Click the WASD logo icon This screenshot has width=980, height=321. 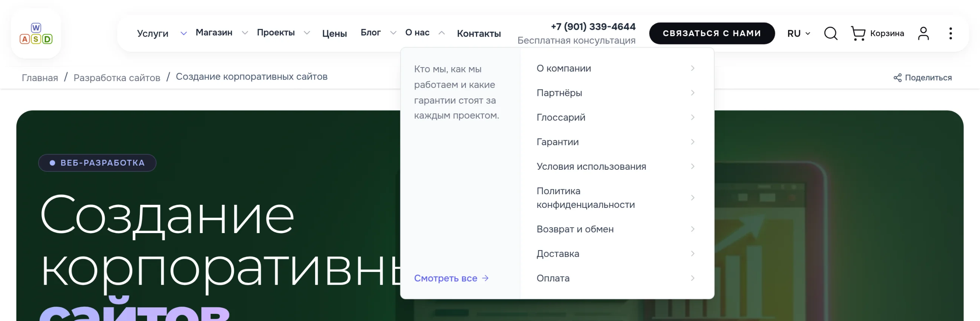36,34
